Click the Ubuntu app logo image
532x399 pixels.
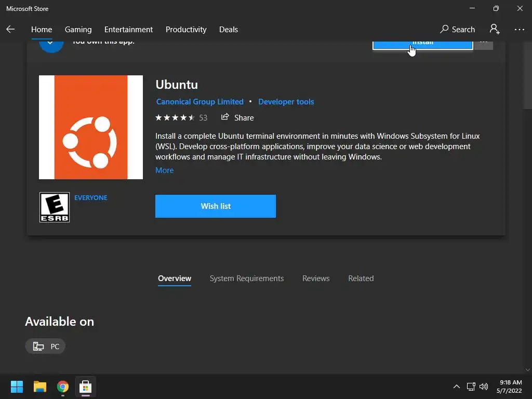(x=90, y=127)
